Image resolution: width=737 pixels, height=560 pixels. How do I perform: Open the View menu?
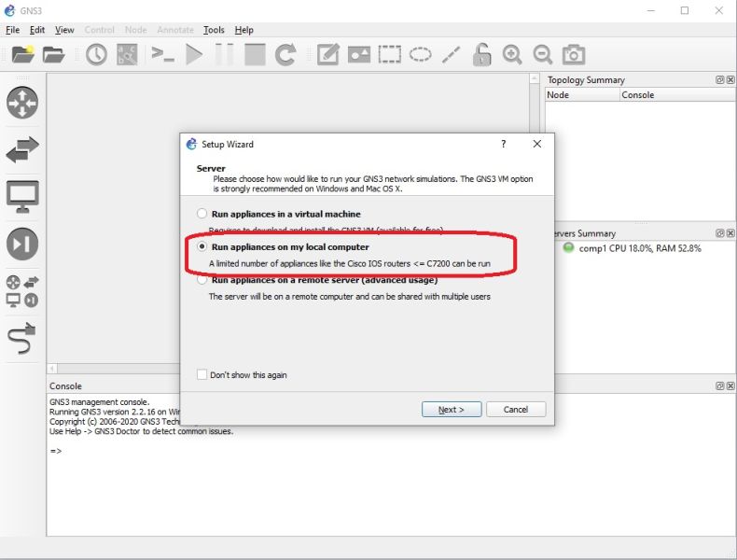coord(64,30)
